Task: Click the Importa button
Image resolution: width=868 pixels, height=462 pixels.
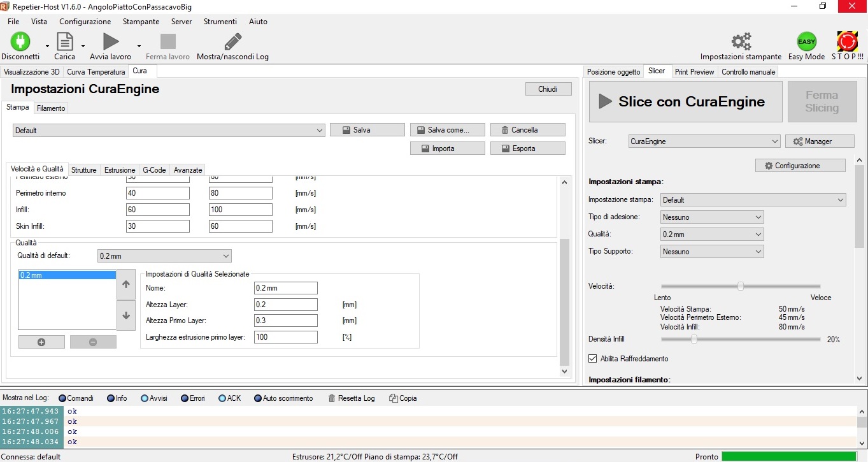Action: point(448,148)
